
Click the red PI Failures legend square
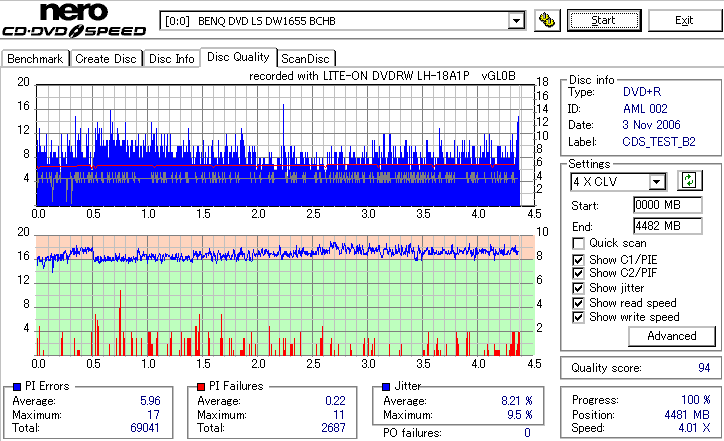tap(201, 387)
